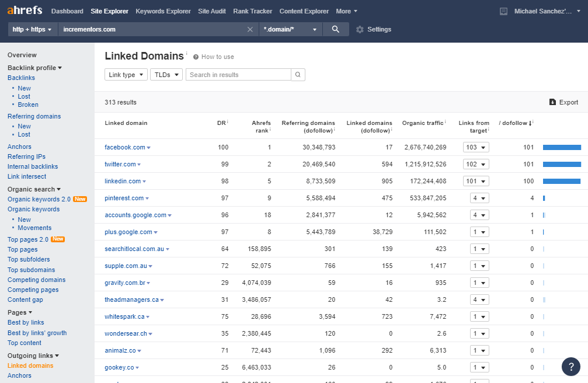The image size is (588, 383).
Task: Open Keywords Explorer
Action: pyautogui.click(x=163, y=11)
